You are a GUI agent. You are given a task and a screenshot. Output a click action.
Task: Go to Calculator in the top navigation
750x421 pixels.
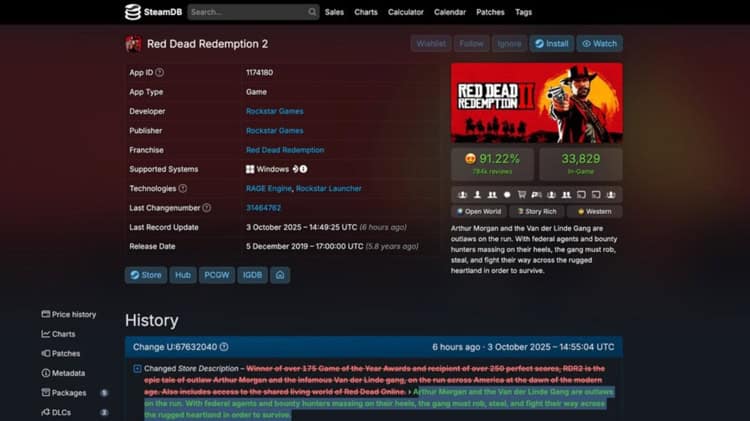click(405, 12)
